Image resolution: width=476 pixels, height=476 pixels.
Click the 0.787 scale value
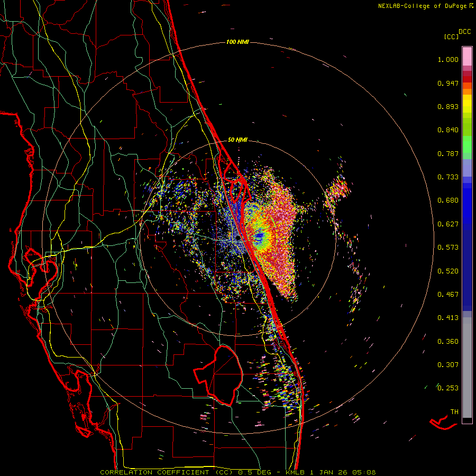[x=448, y=153]
